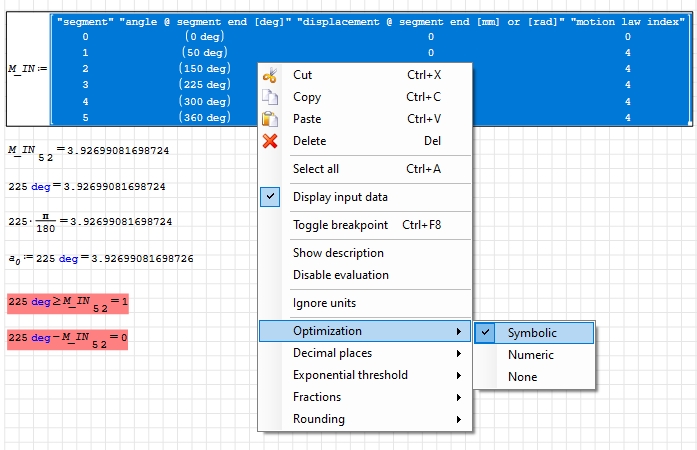Image resolution: width=697 pixels, height=450 pixels.
Task: Click the scissors Cut icon
Action: tap(270, 75)
